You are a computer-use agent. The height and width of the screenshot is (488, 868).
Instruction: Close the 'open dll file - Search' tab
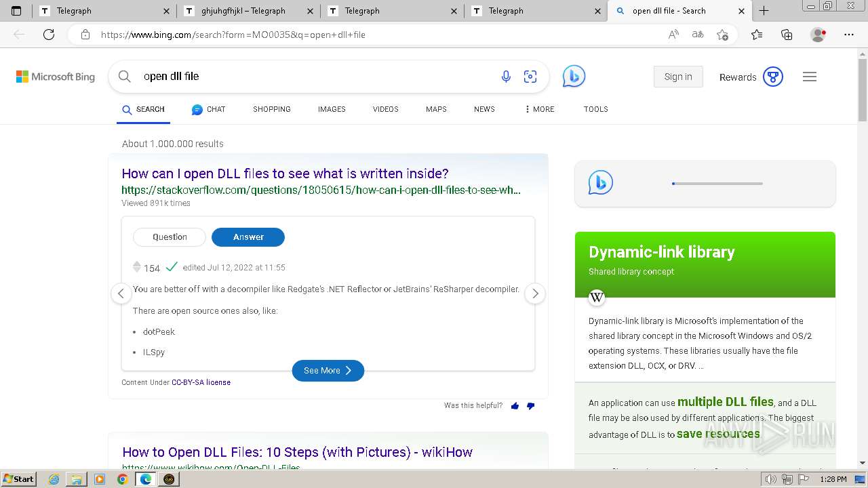click(x=741, y=11)
